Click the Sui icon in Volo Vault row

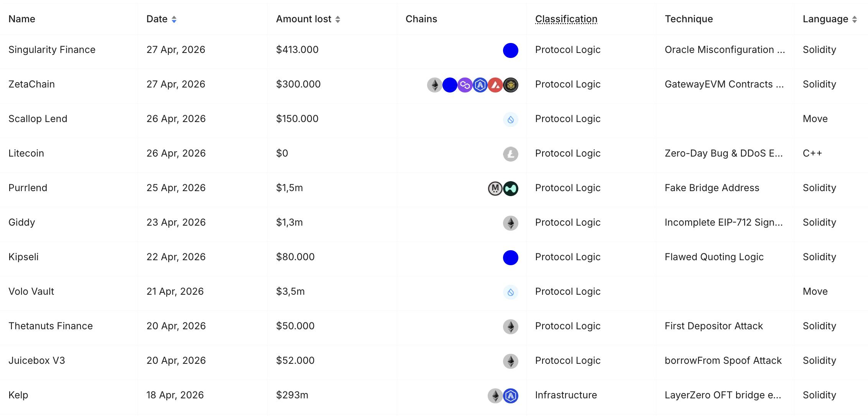(511, 292)
